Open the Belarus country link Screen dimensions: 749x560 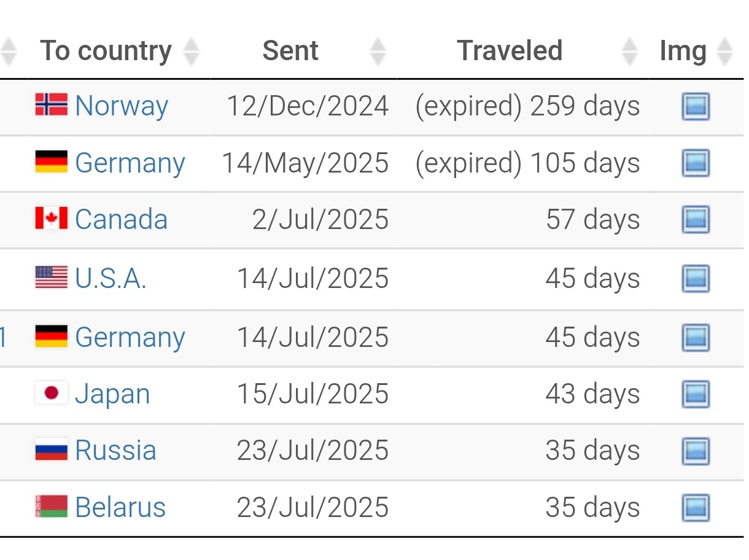[x=120, y=508]
